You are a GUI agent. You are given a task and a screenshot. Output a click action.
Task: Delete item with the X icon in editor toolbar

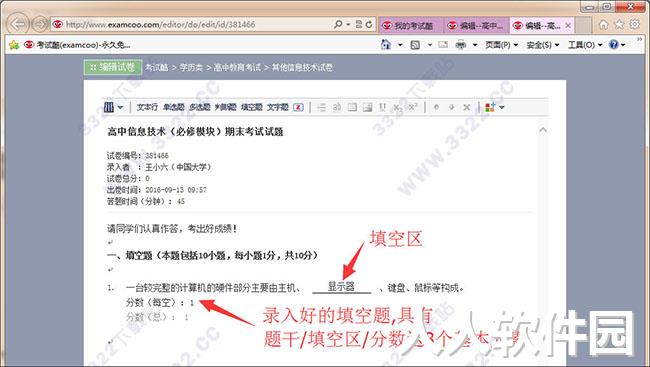[x=467, y=107]
